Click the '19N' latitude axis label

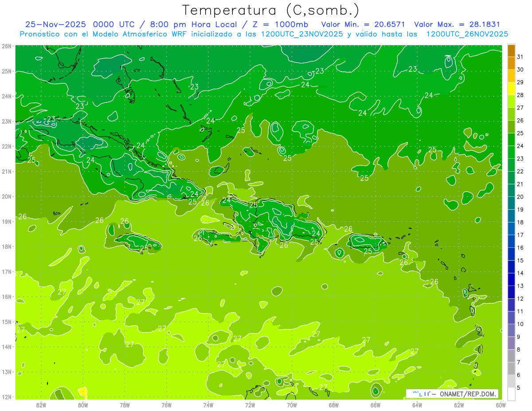7,221
